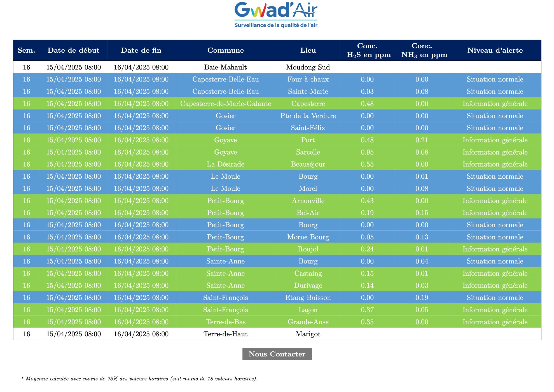This screenshot has height=392, width=554.
Task: Click alert level in the Etang Buisson row
Action: tap(495, 298)
